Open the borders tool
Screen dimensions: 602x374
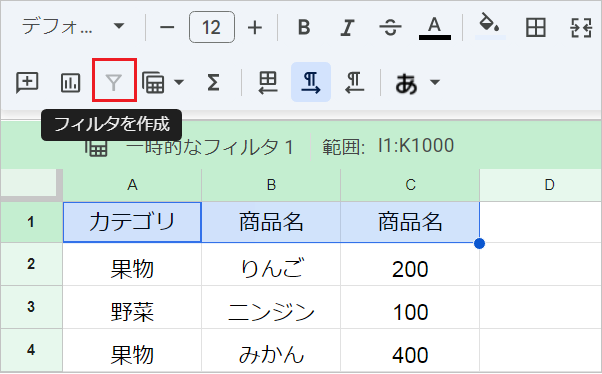536,27
